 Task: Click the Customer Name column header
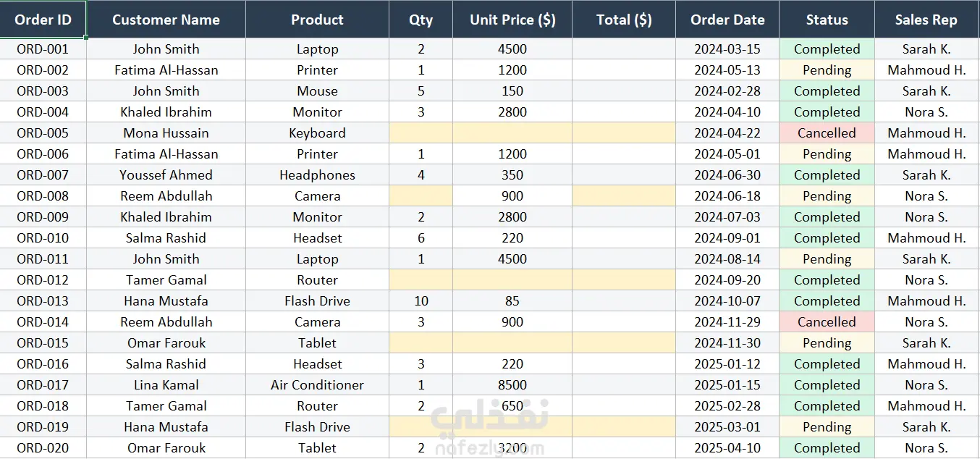pos(166,20)
